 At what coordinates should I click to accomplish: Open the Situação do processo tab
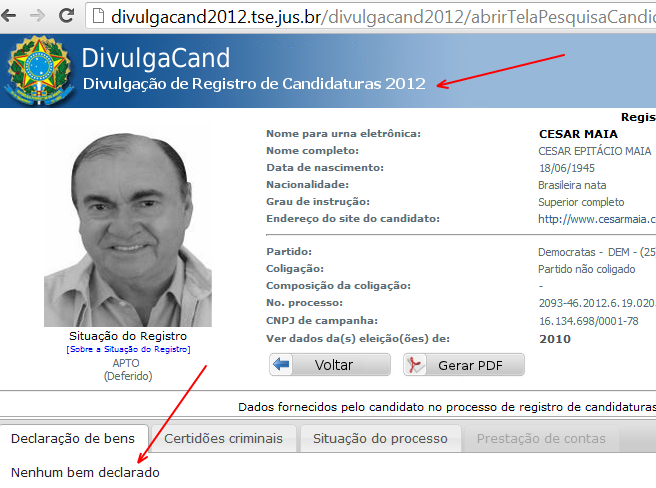point(381,438)
